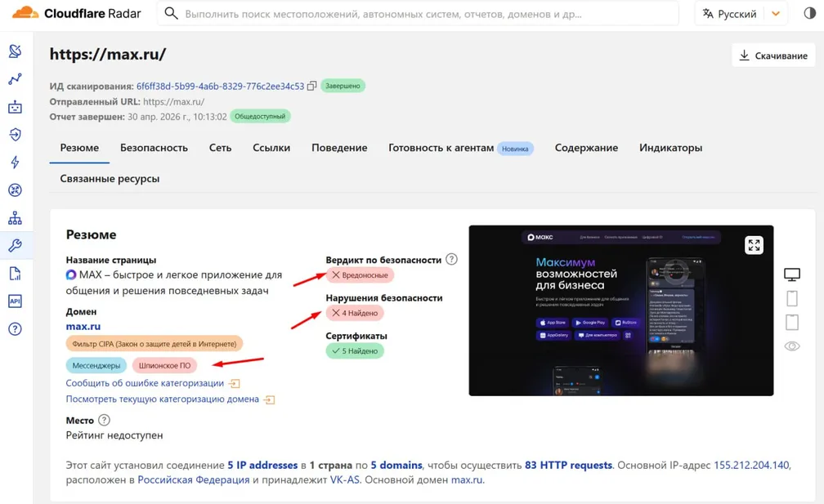The height and width of the screenshot is (504, 824).
Task: Copy the scan ID with copy icon
Action: [x=311, y=86]
